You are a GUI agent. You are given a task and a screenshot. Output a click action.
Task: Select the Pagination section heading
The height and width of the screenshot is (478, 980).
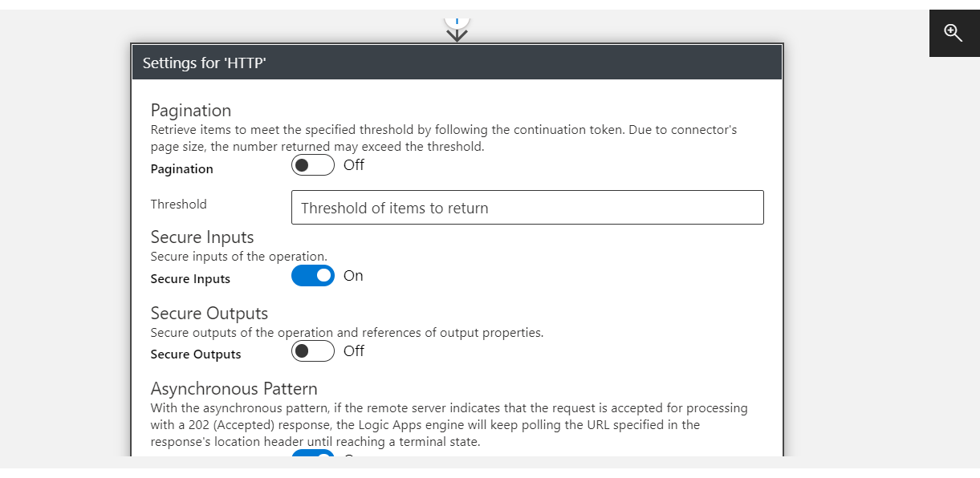tap(190, 110)
